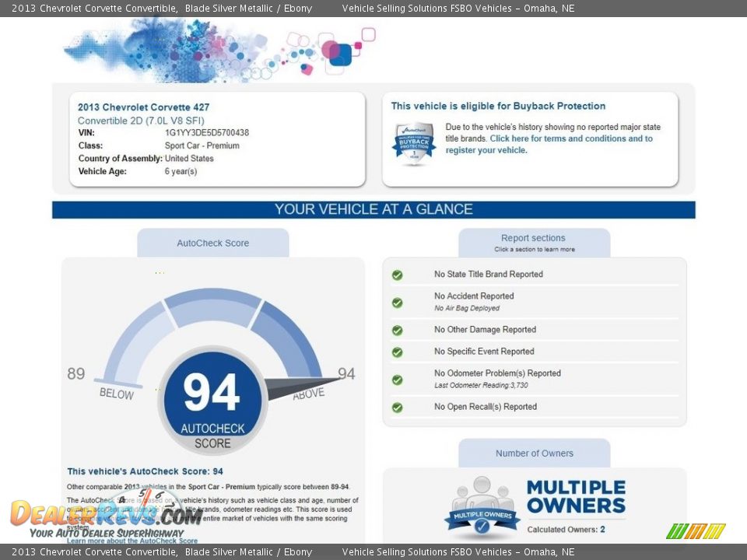Click the 6 year(s) vehicle age value
The image size is (747, 560).
pos(181,171)
